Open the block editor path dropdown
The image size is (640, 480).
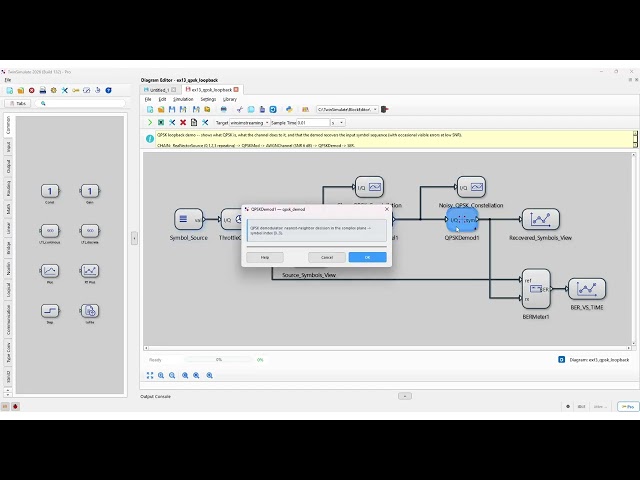click(x=347, y=109)
